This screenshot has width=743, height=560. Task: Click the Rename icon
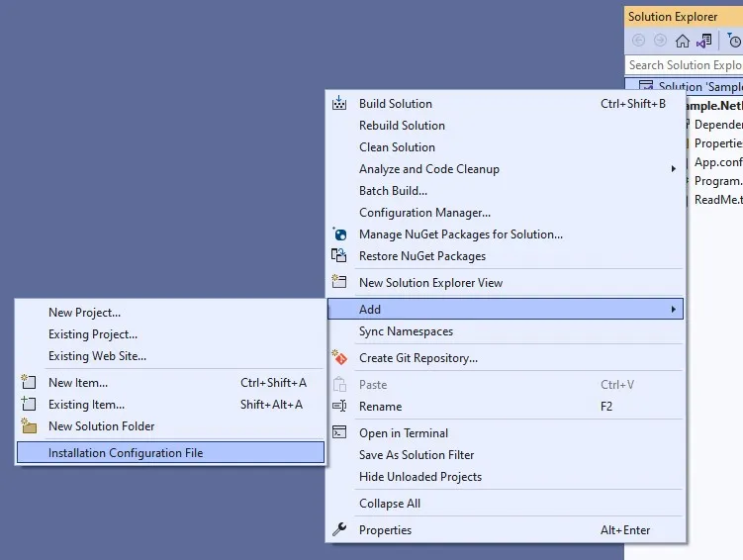pyautogui.click(x=339, y=406)
